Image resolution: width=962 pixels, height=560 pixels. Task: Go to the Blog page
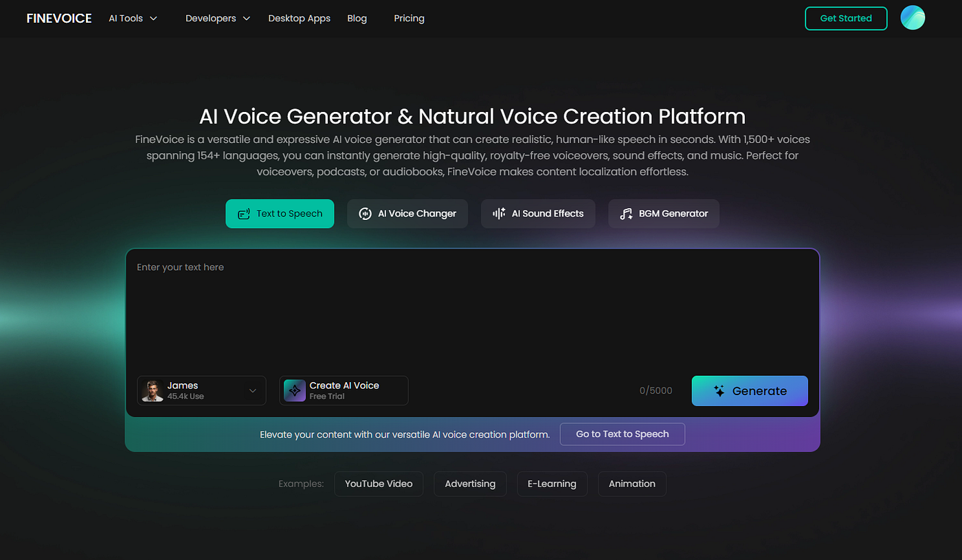[x=357, y=19]
